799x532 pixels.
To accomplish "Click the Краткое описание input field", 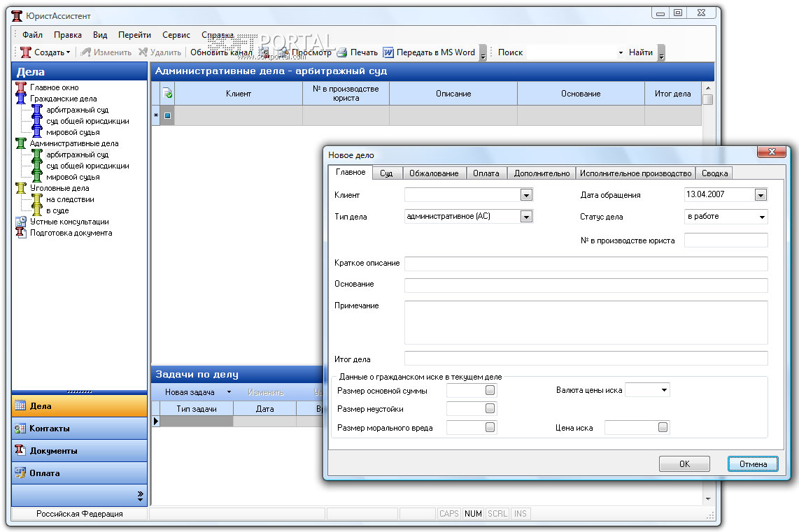I will tap(586, 264).
